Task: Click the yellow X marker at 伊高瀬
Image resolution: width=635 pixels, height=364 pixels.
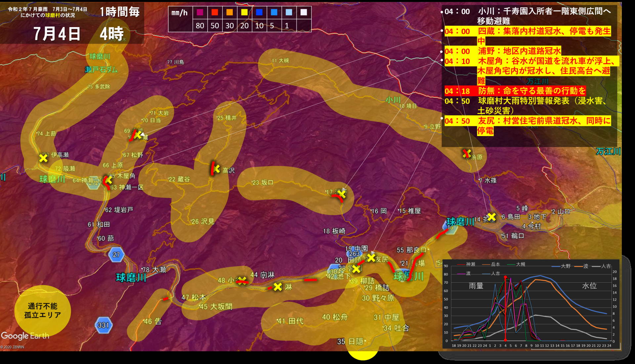Action: pos(43,158)
